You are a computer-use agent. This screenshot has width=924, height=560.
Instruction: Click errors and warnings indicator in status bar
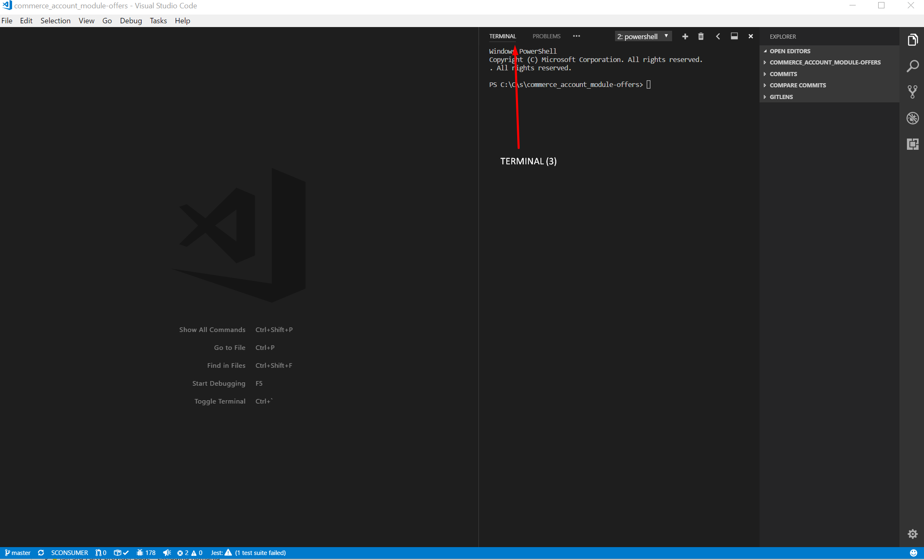[190, 553]
